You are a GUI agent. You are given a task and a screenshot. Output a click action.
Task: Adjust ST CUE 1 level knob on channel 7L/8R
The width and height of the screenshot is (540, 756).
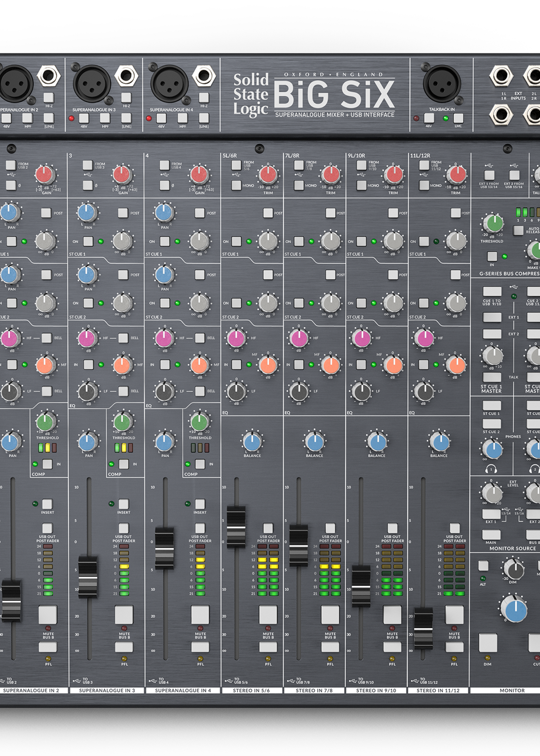(x=330, y=241)
